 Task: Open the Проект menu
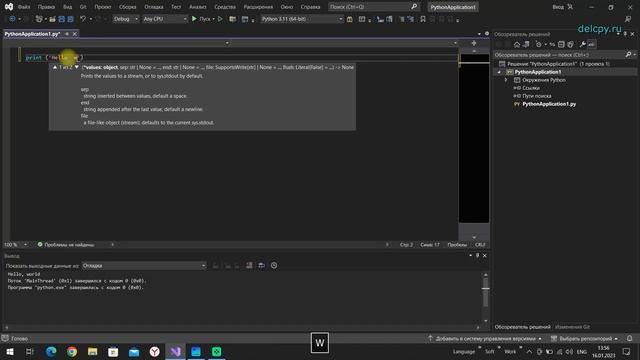103,7
